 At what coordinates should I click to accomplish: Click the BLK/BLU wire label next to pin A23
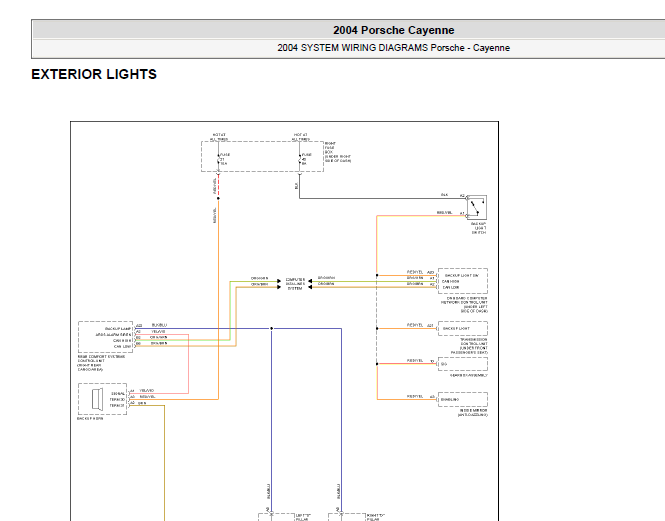coord(159,325)
